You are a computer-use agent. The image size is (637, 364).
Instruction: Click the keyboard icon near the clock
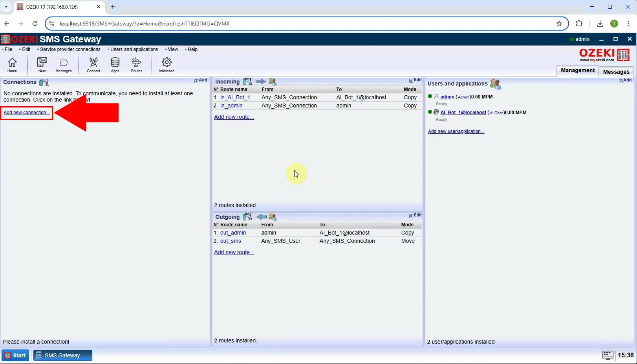[608, 355]
